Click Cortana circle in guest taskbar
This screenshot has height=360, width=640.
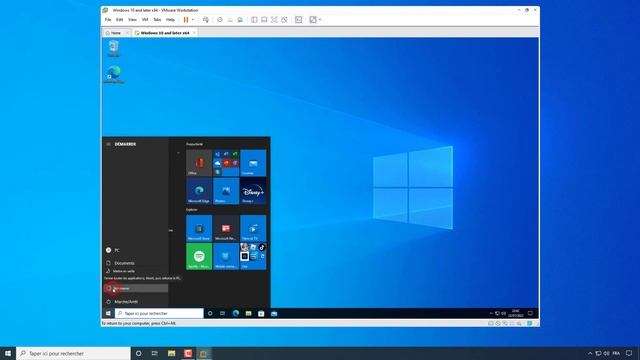(x=210, y=313)
